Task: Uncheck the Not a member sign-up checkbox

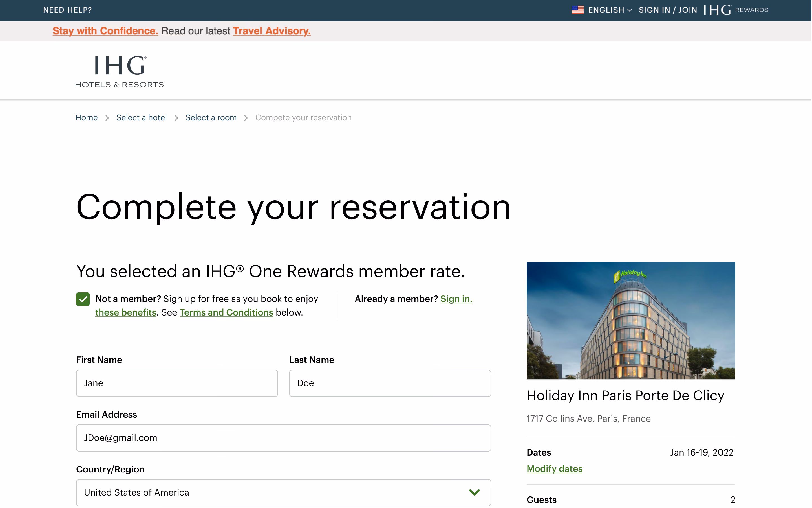Action: (x=83, y=299)
